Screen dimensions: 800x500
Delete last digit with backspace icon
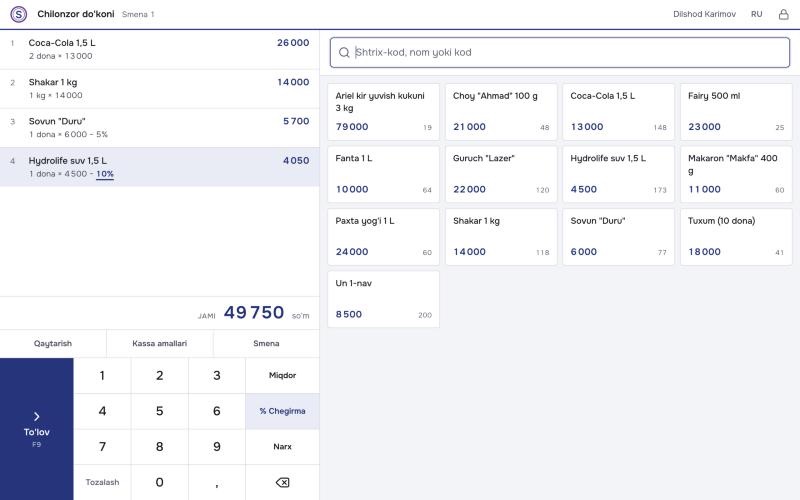tap(282, 482)
